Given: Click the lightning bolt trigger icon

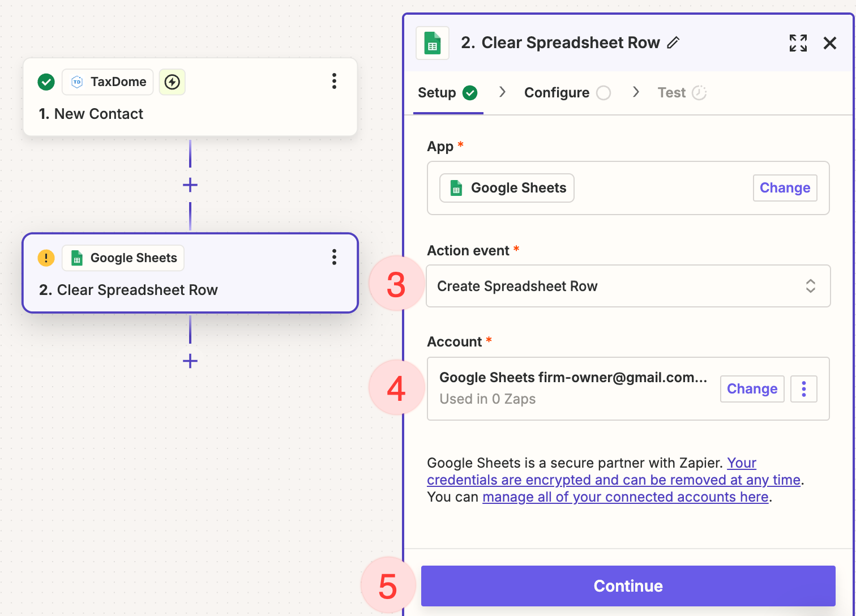Looking at the screenshot, I should 172,82.
